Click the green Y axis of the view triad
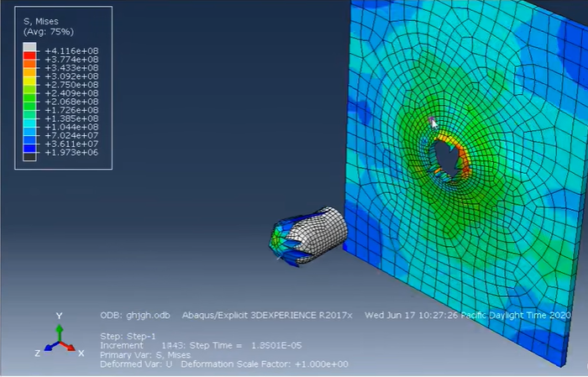The image size is (588, 377). (60, 333)
